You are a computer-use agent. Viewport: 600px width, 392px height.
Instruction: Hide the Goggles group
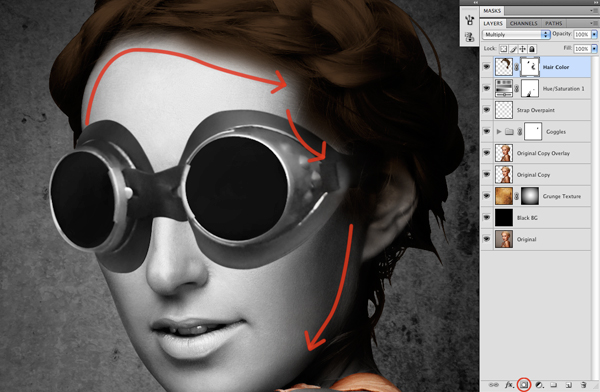click(486, 131)
